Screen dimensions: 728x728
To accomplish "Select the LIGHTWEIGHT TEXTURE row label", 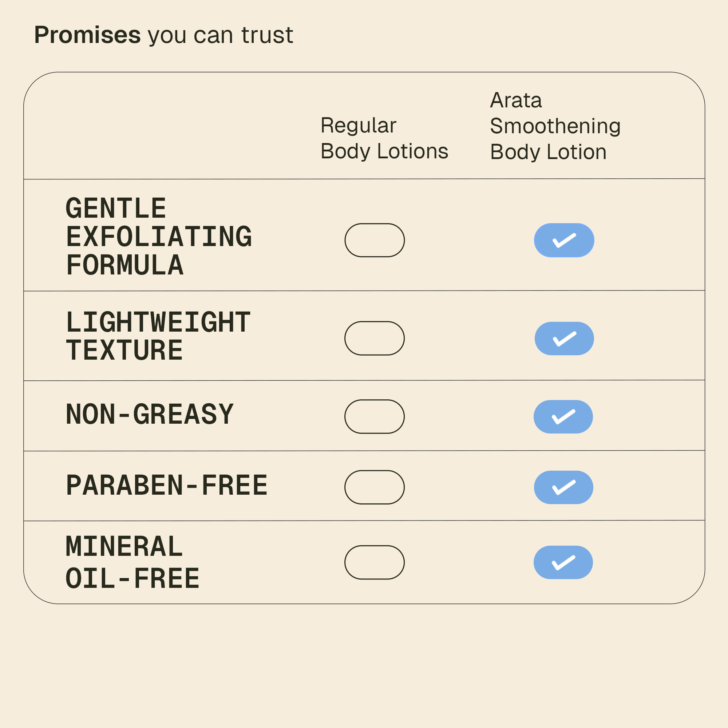I will coord(158,336).
